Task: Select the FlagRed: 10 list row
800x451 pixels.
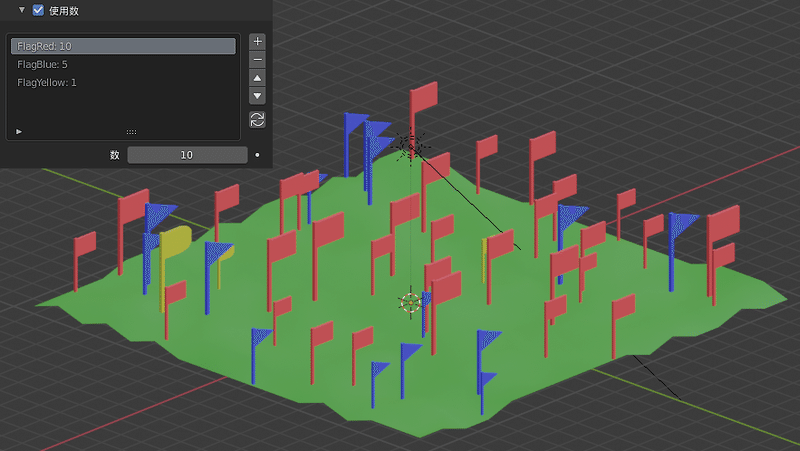Action: tap(123, 46)
